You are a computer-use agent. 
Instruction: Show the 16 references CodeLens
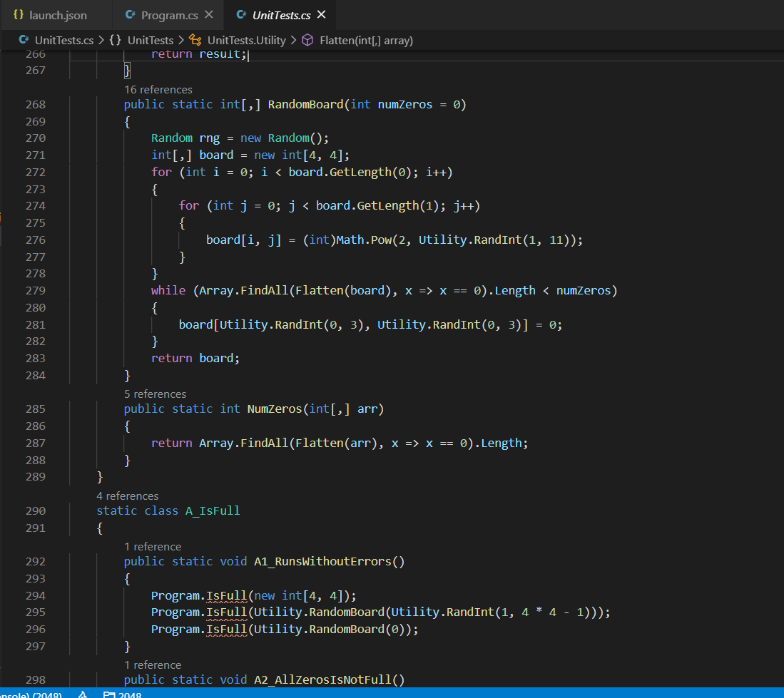pos(158,89)
